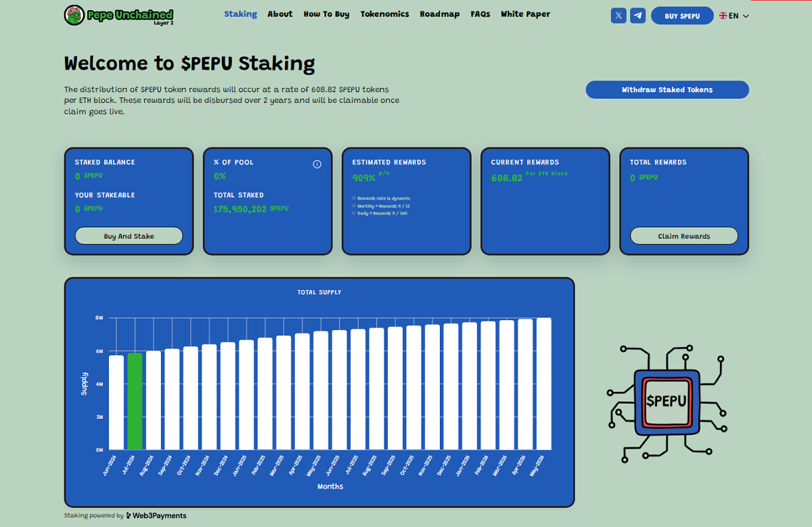Open the Telegram social link
This screenshot has width=812, height=527.
637,16
